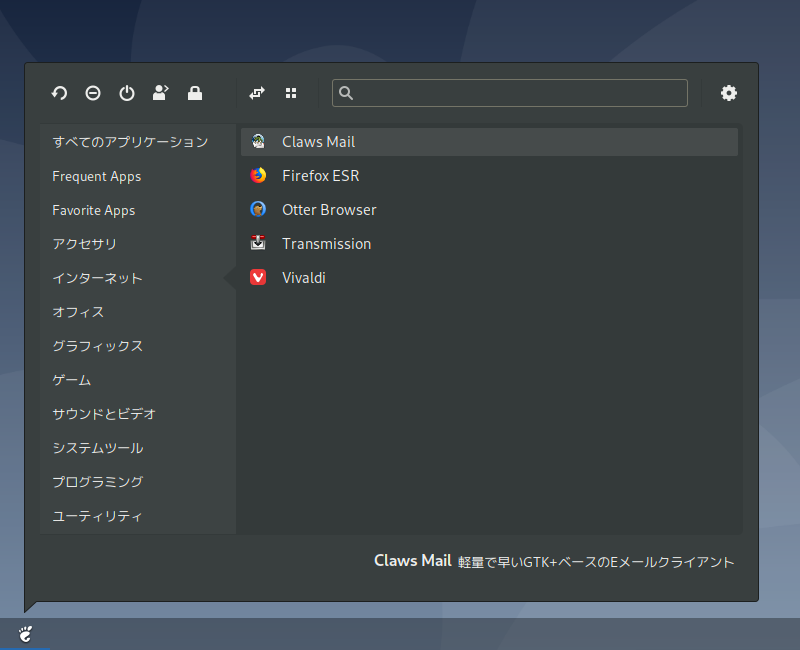
Task: Click the magnifier icon in search box
Action: tap(345, 93)
